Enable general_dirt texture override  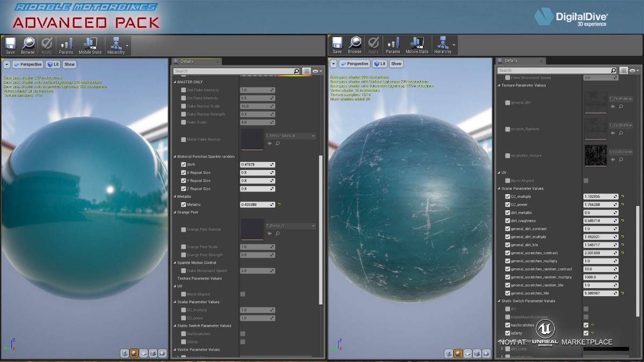[508, 102]
